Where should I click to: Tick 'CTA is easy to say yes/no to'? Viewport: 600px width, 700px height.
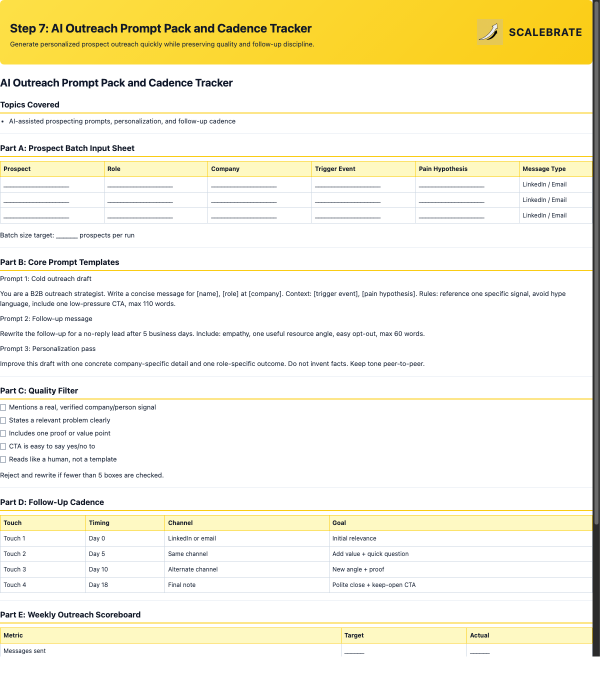pyautogui.click(x=3, y=446)
